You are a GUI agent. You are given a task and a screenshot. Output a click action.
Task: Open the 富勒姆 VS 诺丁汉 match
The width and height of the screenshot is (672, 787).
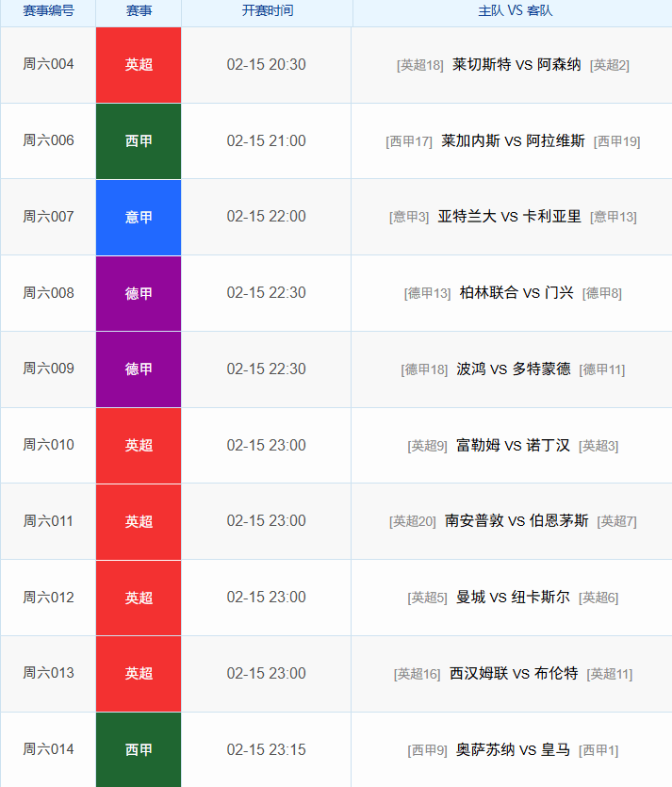513,445
